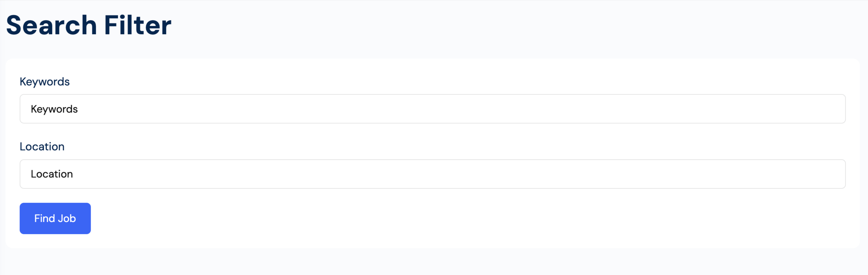Select the Location placeholder text
The width and height of the screenshot is (868, 275).
tap(52, 174)
